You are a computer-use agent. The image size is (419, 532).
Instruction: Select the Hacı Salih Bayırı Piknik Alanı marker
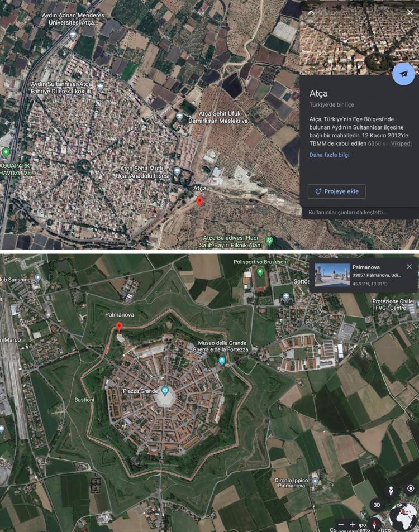click(x=269, y=241)
